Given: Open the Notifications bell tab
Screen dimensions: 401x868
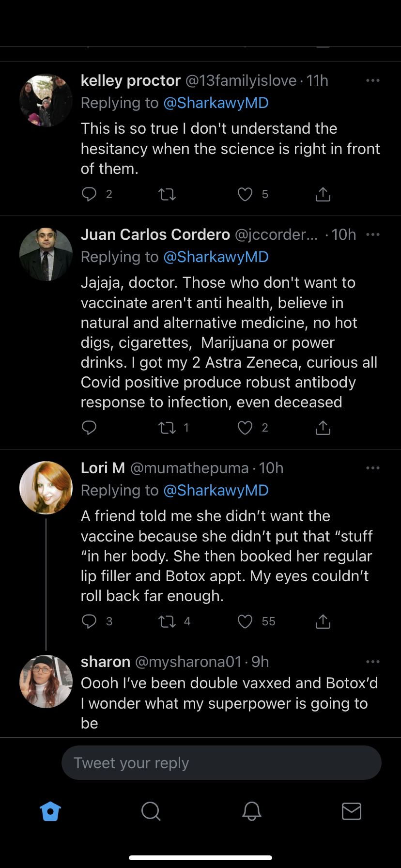Looking at the screenshot, I should click(x=251, y=811).
